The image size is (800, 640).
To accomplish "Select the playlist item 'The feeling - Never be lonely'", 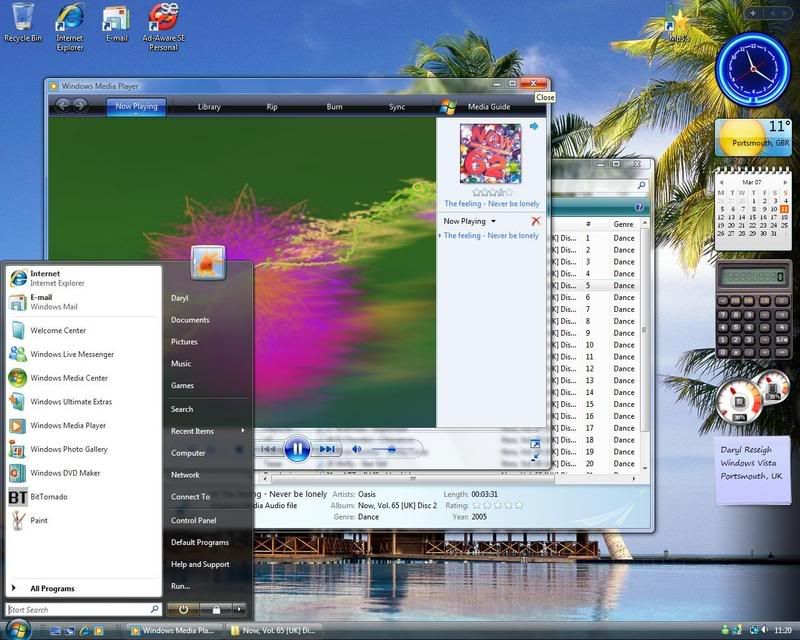I will [491, 235].
